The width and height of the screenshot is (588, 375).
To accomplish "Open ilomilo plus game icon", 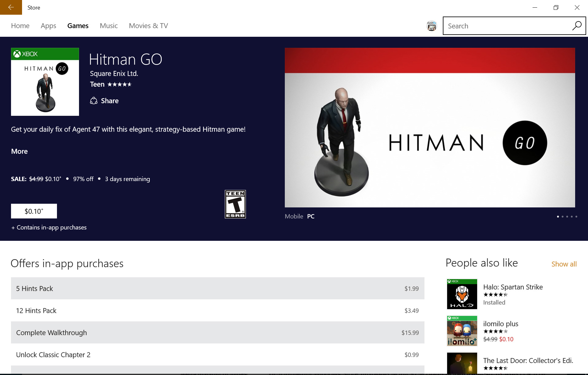I will (x=462, y=331).
